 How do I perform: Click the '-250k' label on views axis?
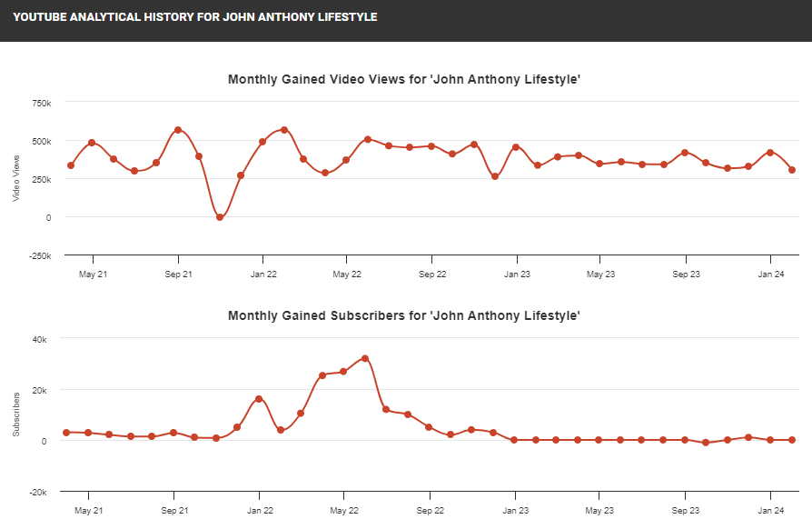40,256
